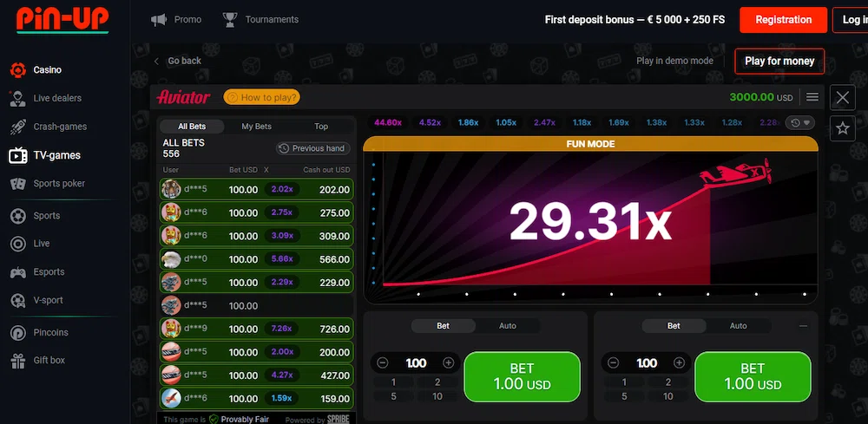This screenshot has height=424, width=868.
Task: Open Promo menu item
Action: point(187,20)
